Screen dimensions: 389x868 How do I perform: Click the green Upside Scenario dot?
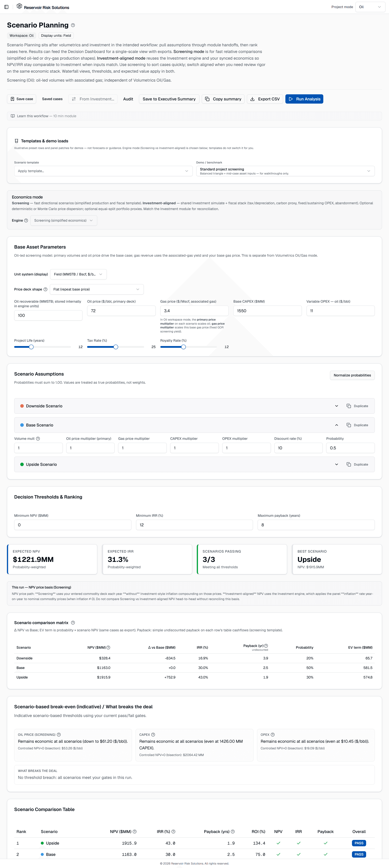(22, 464)
